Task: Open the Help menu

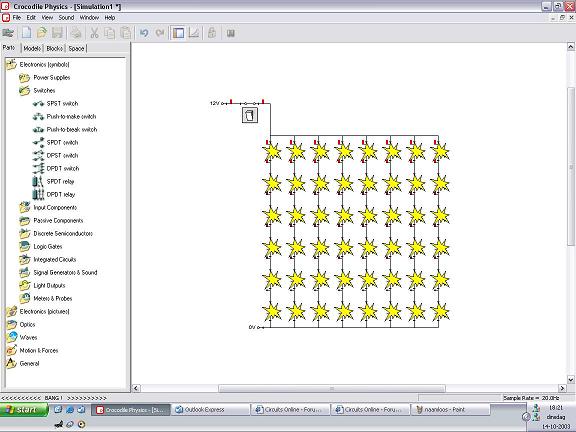Action: coord(110,18)
